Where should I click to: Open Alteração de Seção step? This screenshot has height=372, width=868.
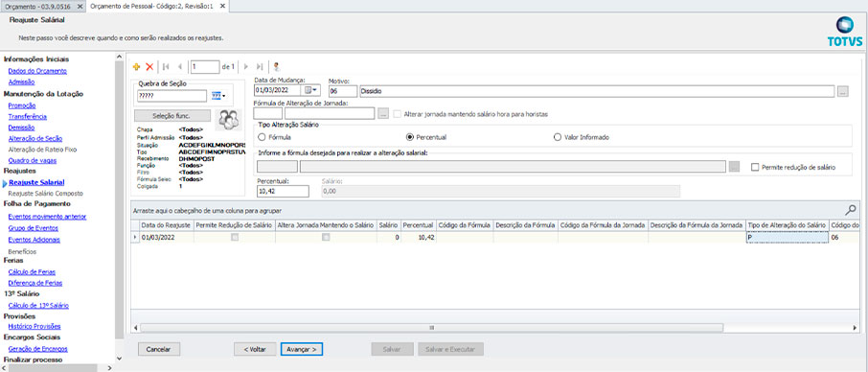click(x=35, y=138)
